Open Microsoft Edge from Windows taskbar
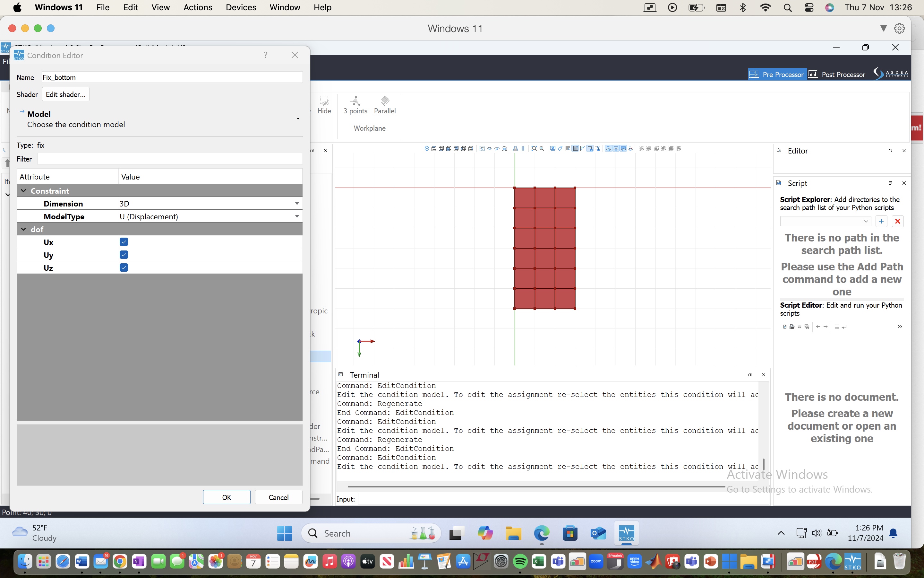 point(542,533)
